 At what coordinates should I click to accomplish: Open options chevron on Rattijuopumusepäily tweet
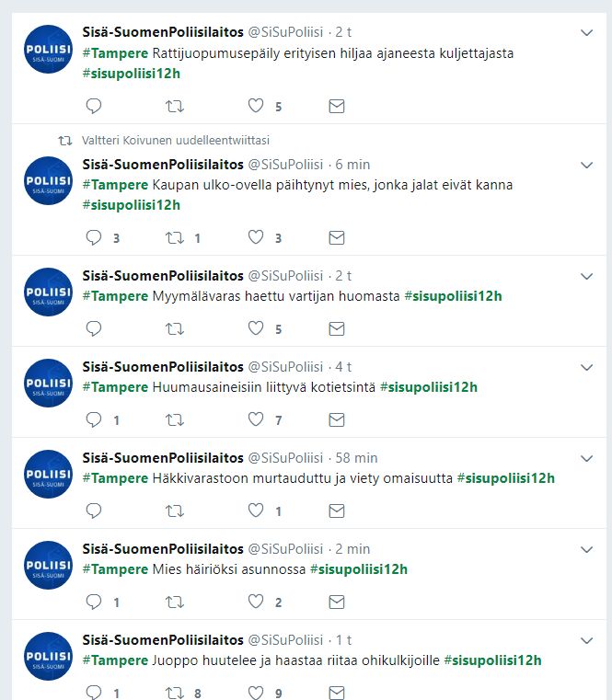586,32
